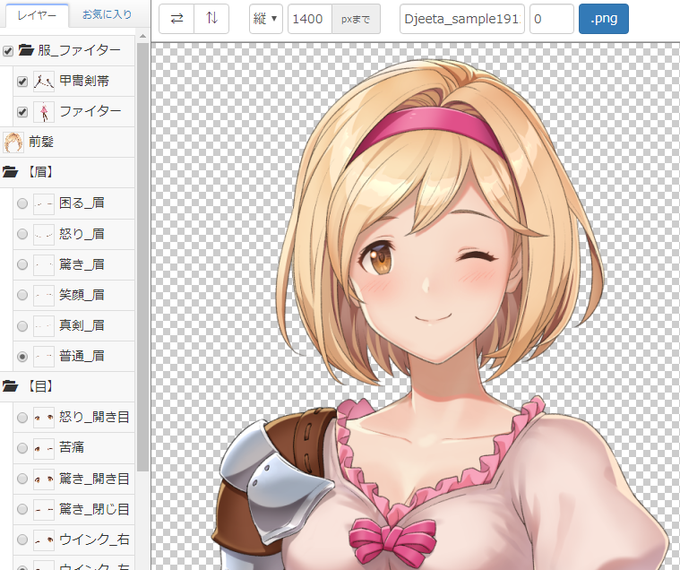
Task: Switch to the レイヤー tab
Action: [37, 15]
